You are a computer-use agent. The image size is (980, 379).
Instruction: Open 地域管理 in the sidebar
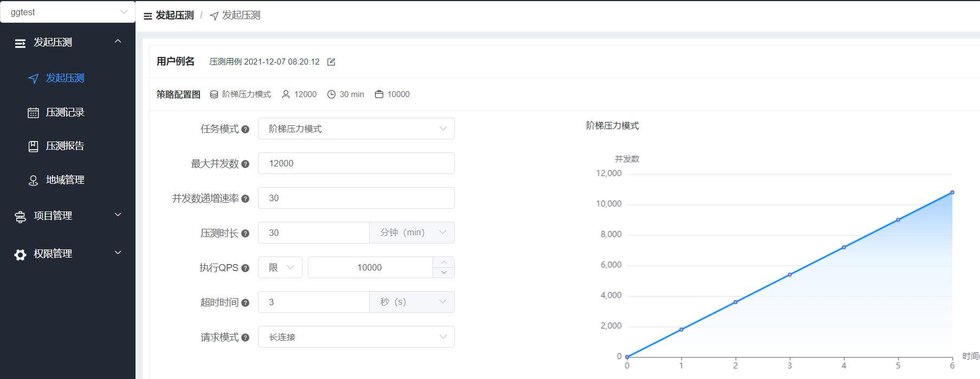tap(68, 180)
